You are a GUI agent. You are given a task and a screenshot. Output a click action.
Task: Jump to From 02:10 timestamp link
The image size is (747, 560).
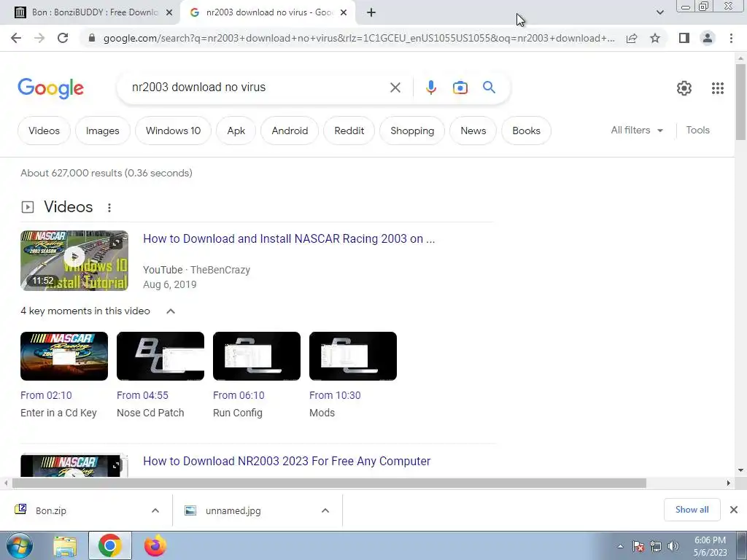click(46, 395)
